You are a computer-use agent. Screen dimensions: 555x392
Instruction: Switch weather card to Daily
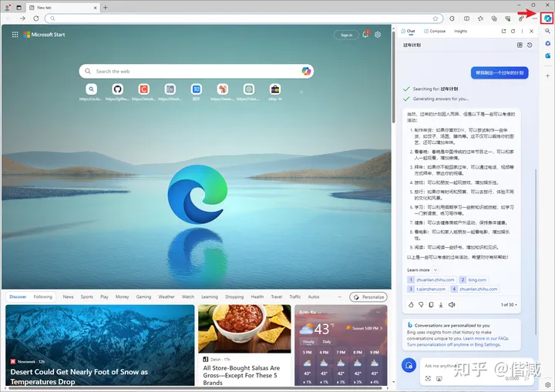[327, 342]
